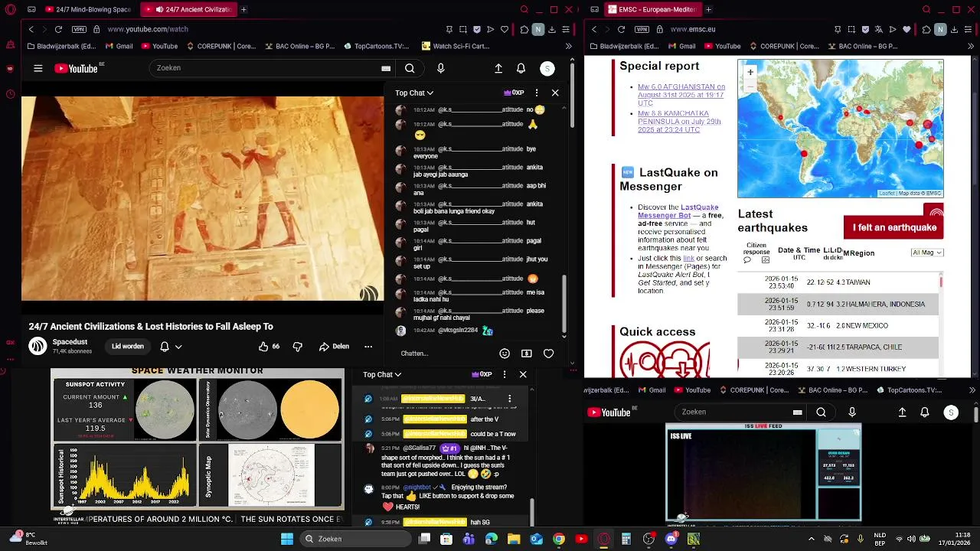Screen dimensions: 980x551
Task: Open new tab in YouTube browser window
Action: click(x=243, y=9)
